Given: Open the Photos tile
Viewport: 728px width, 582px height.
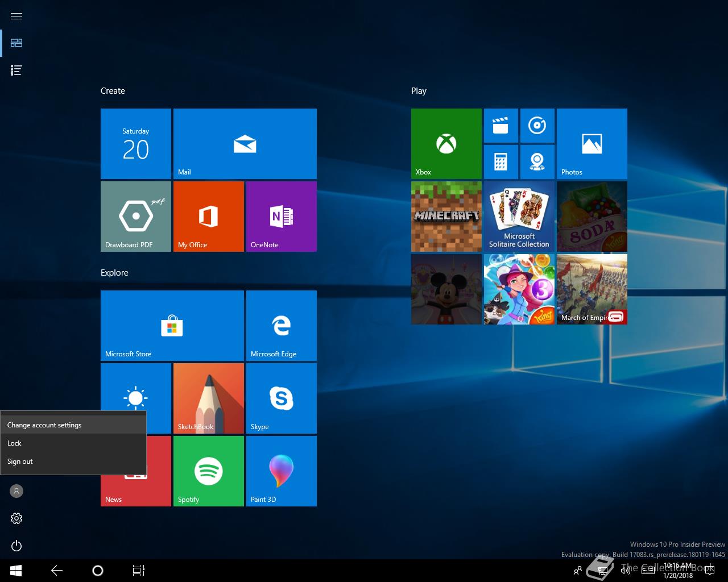Looking at the screenshot, I should [592, 144].
